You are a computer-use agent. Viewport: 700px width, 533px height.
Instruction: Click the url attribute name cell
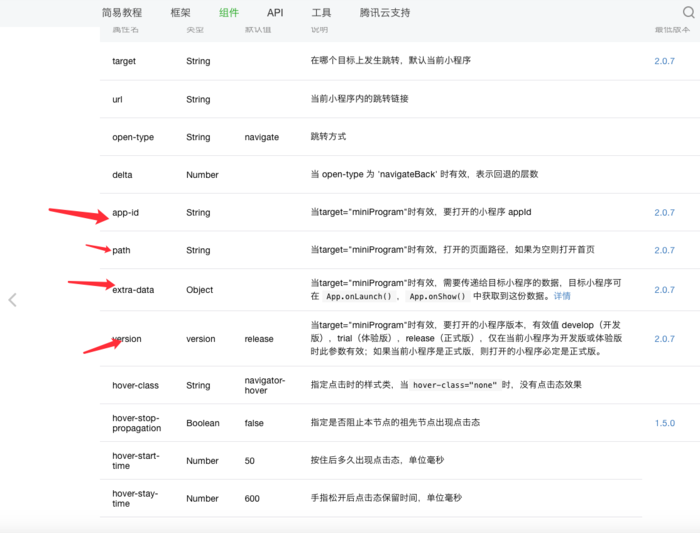coord(117,99)
